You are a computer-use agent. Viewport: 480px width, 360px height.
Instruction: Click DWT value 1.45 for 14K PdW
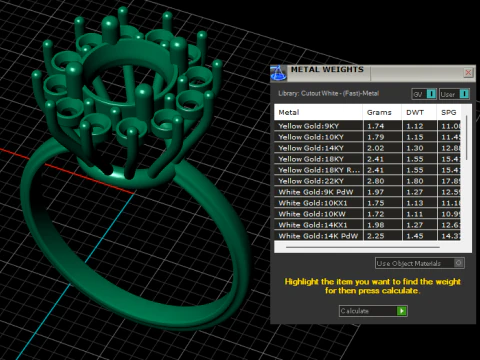pos(415,236)
